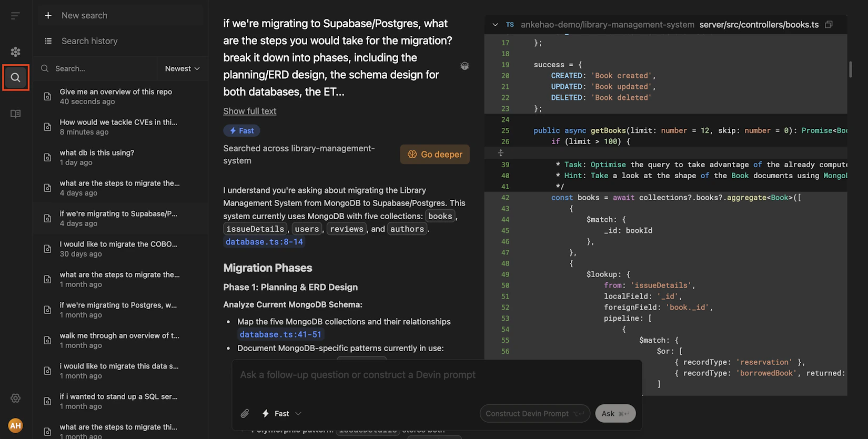The image size is (868, 439).
Task: Collapse the books.ts file chevron
Action: 495,25
